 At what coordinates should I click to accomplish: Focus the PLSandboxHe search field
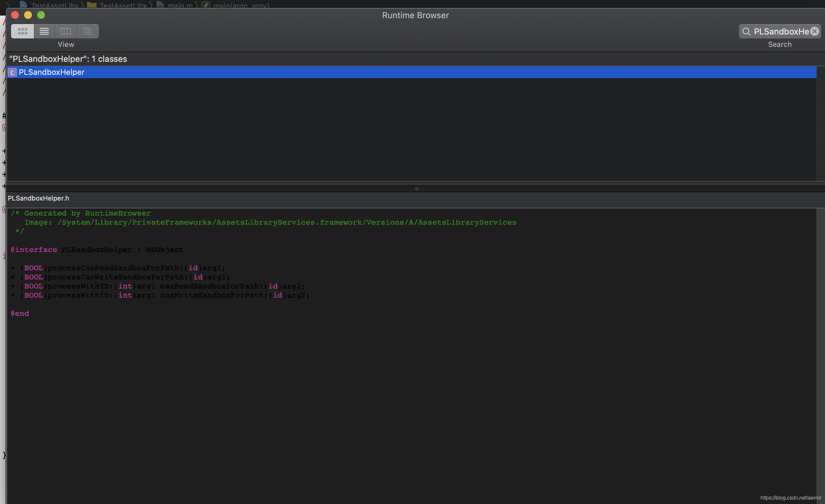pyautogui.click(x=781, y=32)
